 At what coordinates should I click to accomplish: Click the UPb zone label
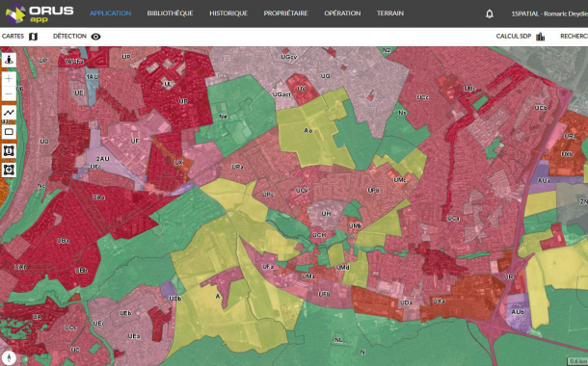tap(373, 191)
